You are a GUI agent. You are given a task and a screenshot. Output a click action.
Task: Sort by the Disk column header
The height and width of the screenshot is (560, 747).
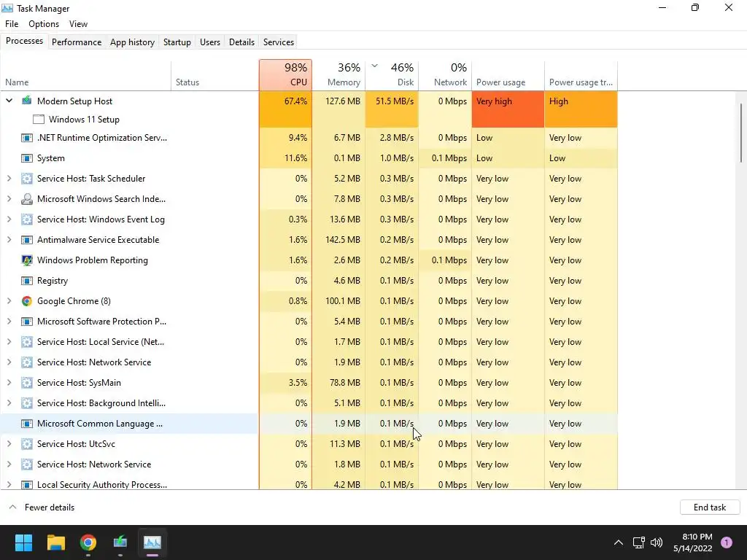point(392,75)
